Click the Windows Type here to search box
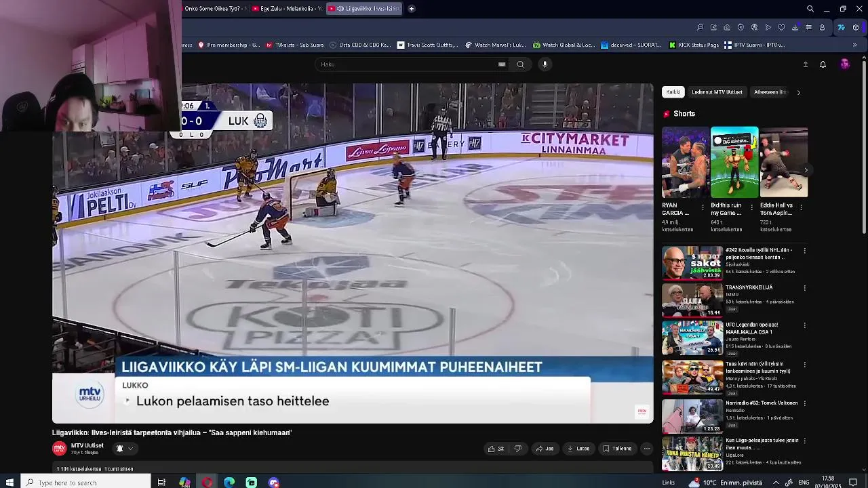868x488 pixels. 85,483
